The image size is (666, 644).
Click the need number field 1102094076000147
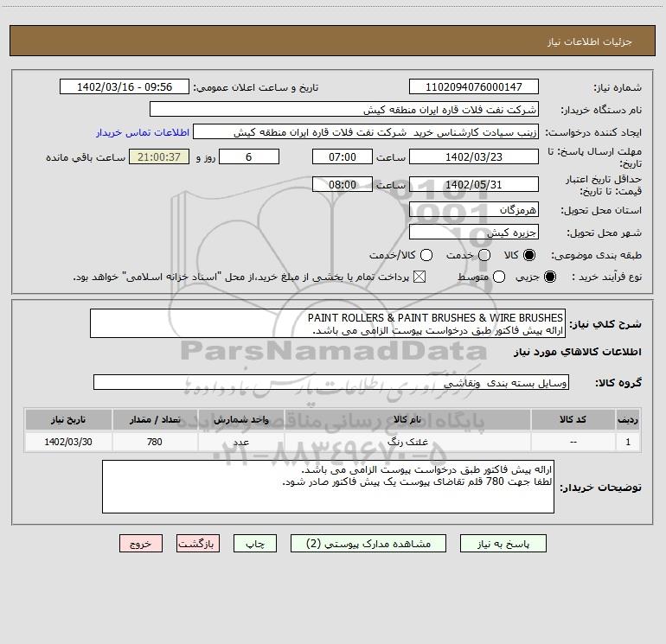tap(474, 87)
